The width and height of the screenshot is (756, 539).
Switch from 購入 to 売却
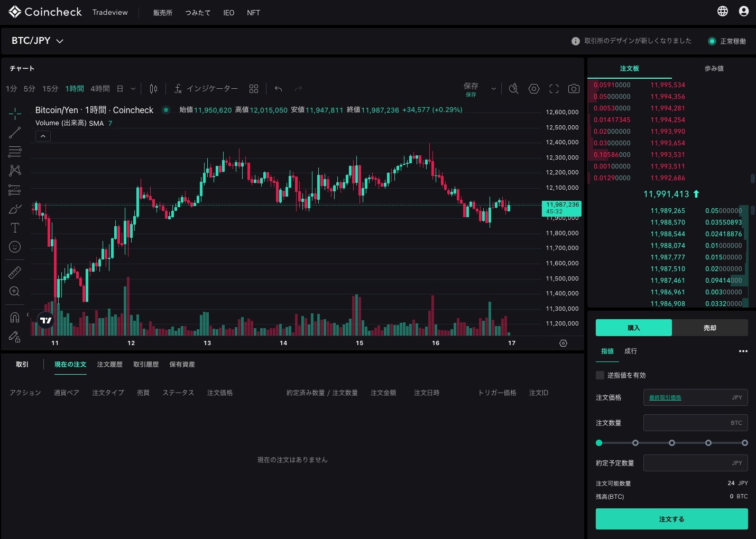tap(710, 328)
